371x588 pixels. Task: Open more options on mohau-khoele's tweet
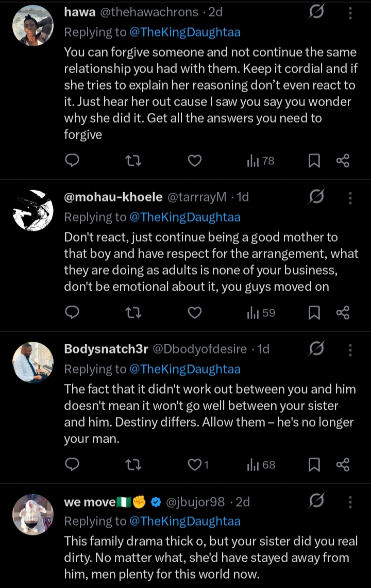[350, 198]
